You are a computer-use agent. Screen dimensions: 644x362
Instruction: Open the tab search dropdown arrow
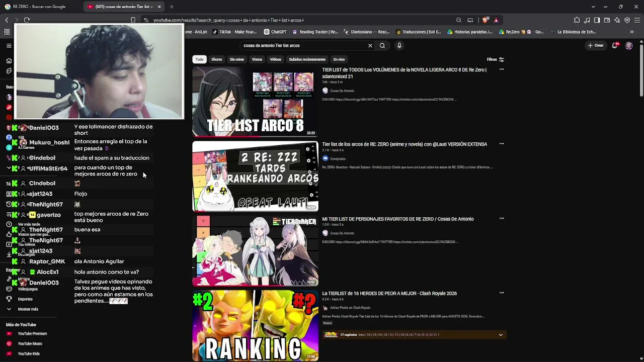[x=593, y=7]
